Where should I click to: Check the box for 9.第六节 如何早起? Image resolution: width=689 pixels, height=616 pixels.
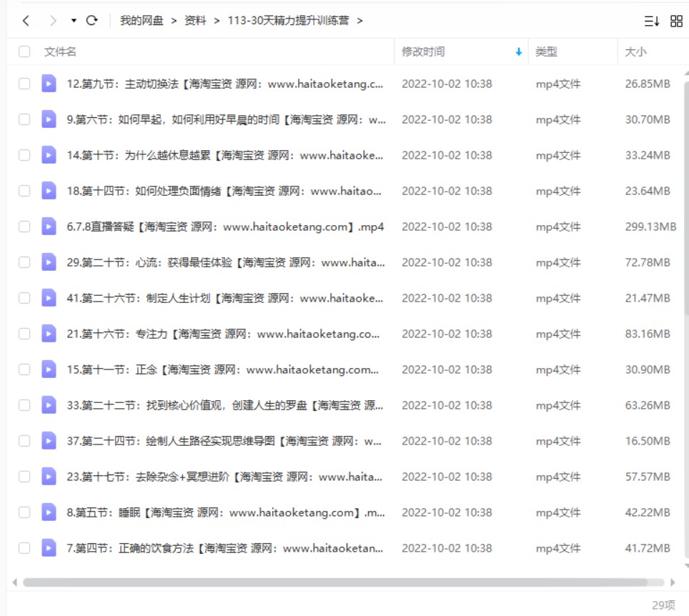pyautogui.click(x=24, y=119)
